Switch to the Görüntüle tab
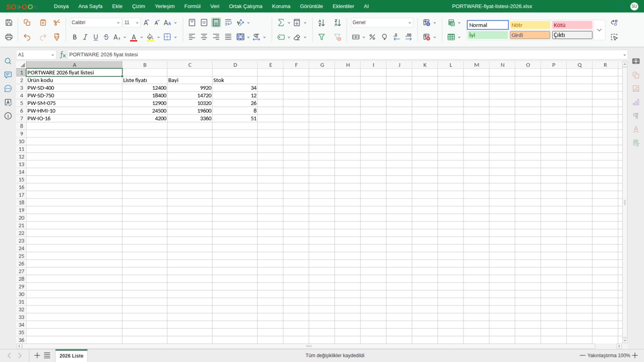The image size is (644, 362). [311, 6]
